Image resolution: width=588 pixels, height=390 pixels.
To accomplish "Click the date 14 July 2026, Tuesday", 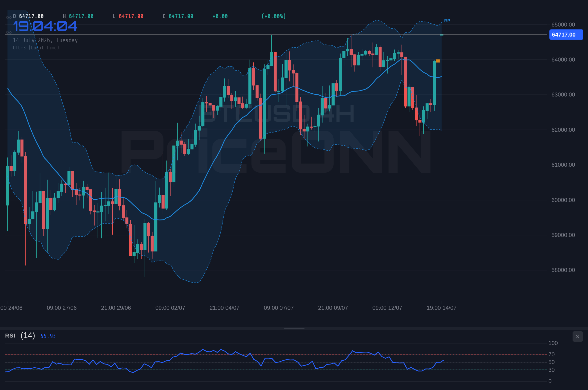I will click(x=45, y=40).
